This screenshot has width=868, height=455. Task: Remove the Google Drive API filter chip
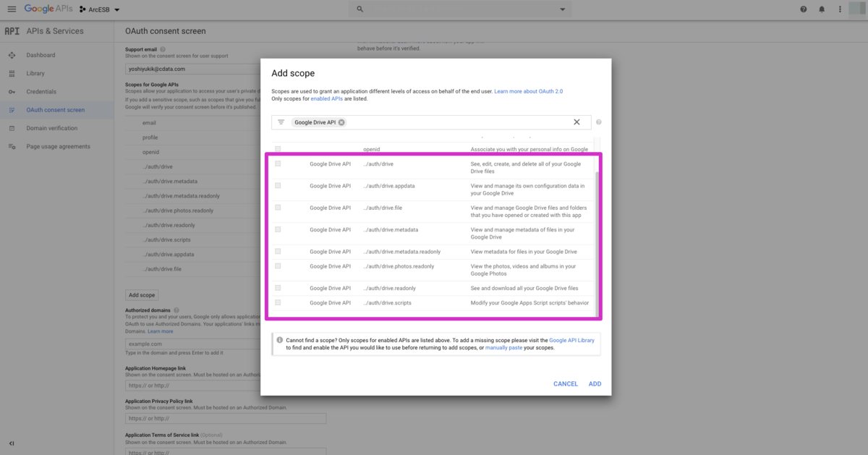(341, 122)
